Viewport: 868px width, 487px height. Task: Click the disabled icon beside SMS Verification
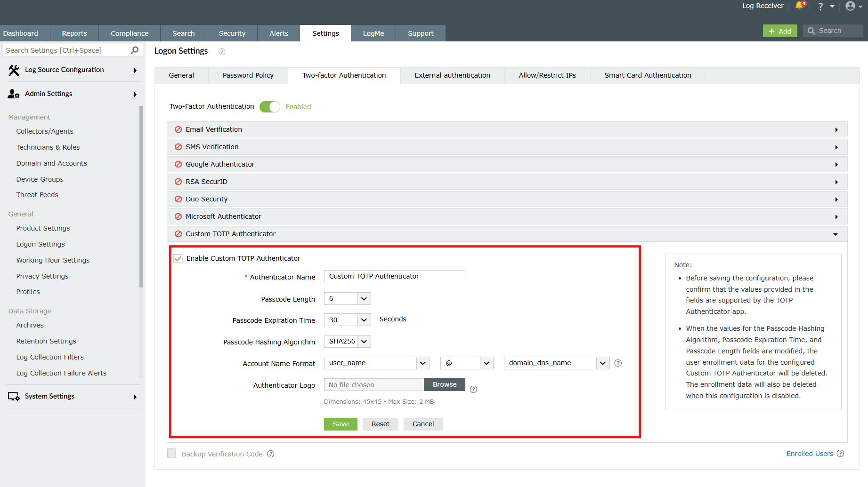click(178, 147)
